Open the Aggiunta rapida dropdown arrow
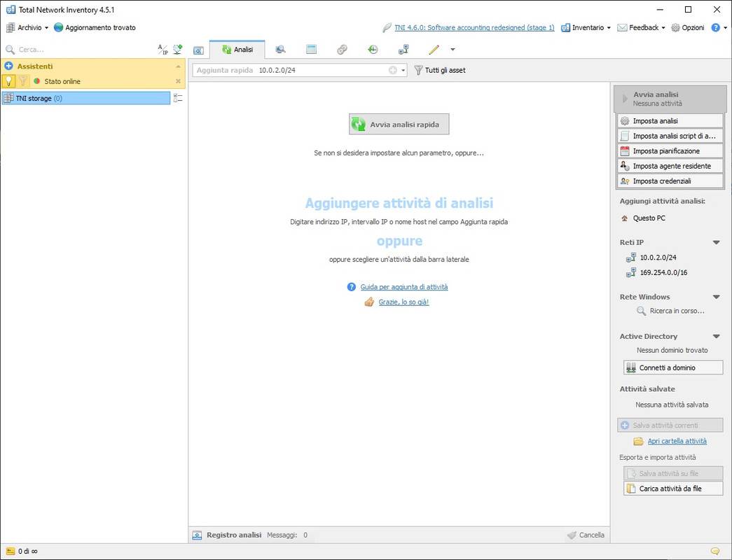 click(403, 71)
